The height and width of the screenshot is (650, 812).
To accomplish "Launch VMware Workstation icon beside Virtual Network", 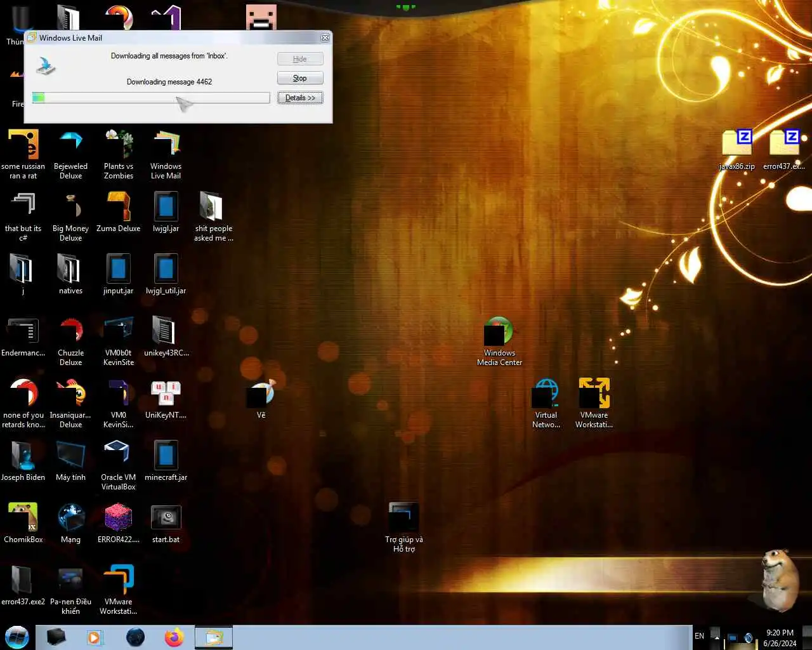I will [594, 403].
